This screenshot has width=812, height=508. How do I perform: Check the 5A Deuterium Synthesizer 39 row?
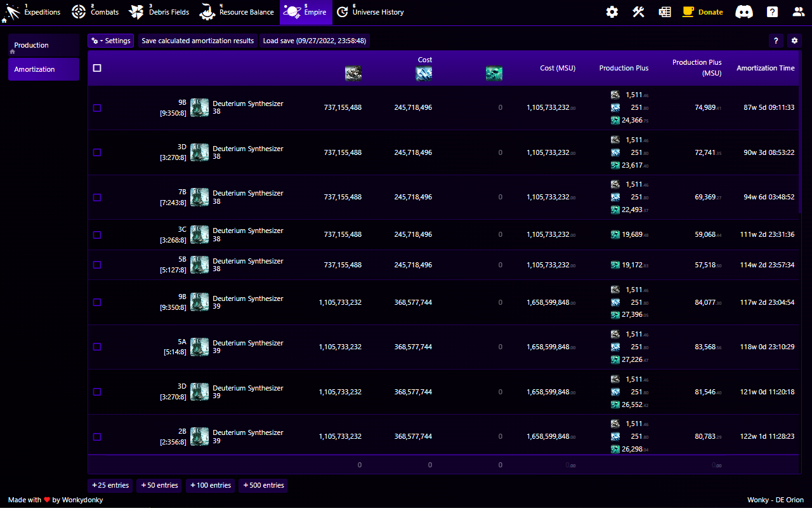97,347
